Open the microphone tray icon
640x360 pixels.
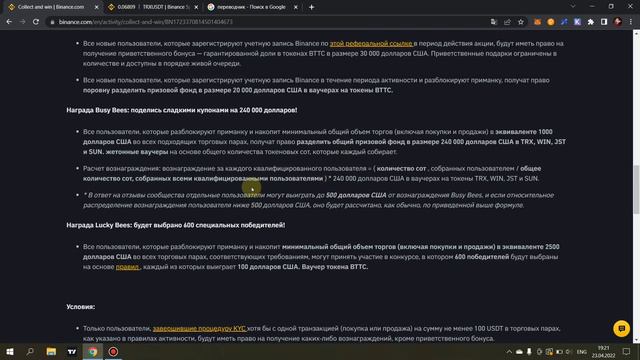[529, 352]
